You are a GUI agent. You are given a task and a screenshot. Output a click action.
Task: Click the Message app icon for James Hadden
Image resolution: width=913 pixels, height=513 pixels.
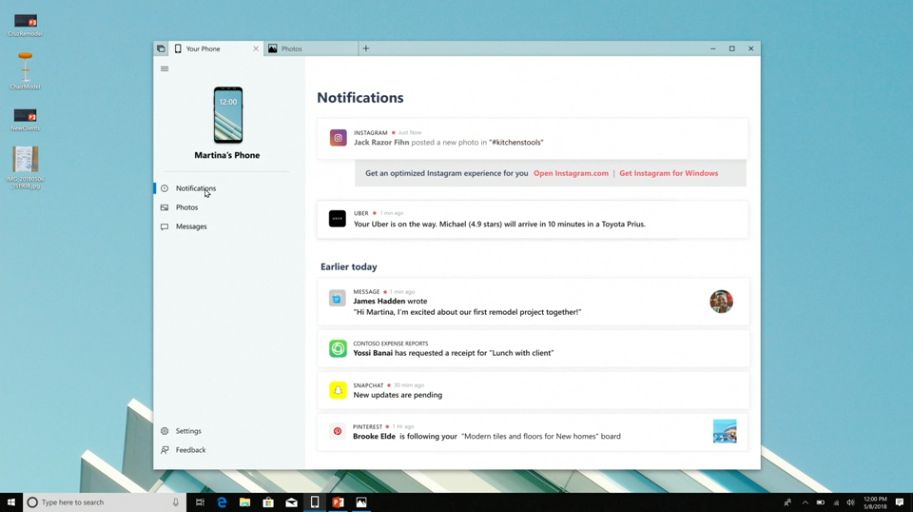pyautogui.click(x=337, y=299)
